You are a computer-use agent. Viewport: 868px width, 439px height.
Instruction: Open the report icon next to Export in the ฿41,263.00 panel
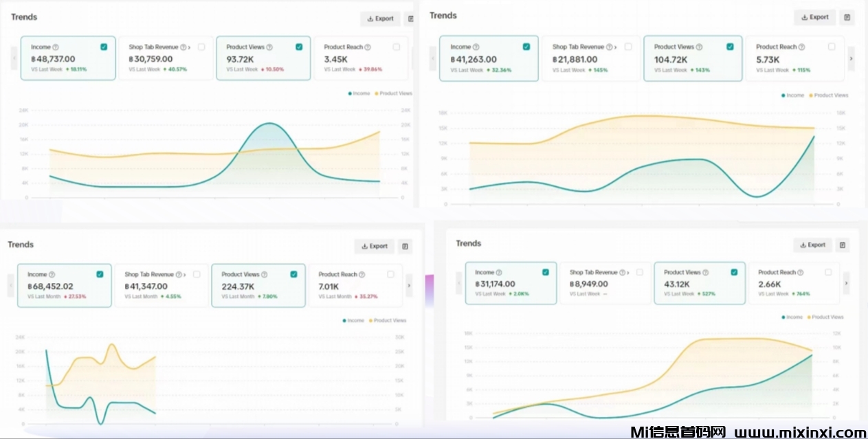[x=847, y=17]
